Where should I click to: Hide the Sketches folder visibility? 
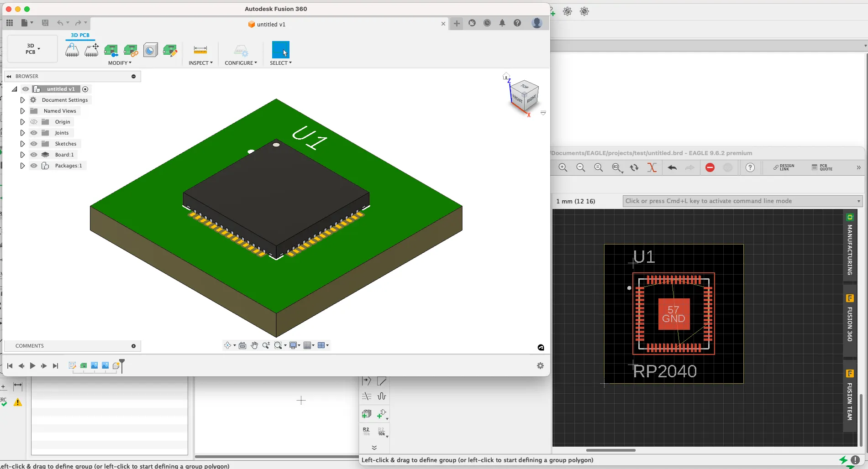coord(34,144)
